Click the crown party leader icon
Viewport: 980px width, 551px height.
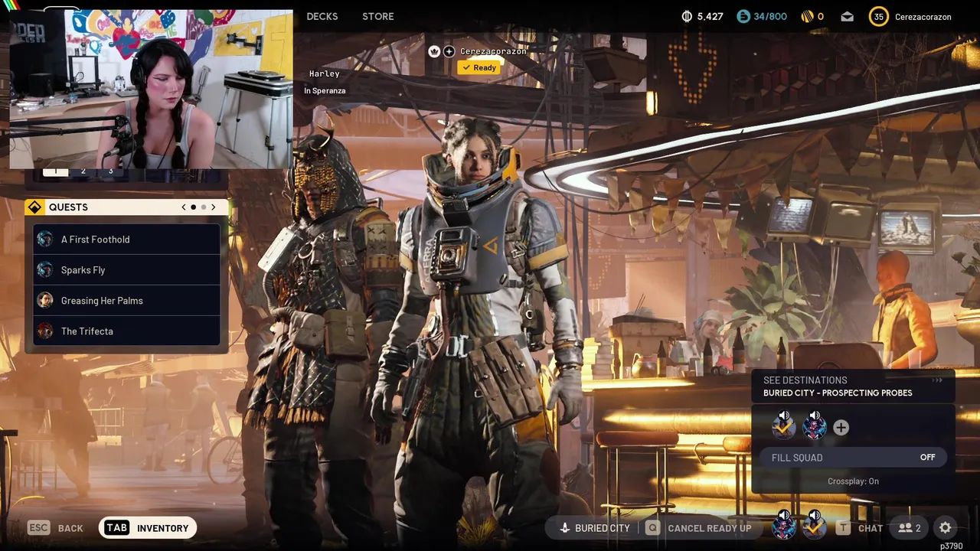pos(434,51)
